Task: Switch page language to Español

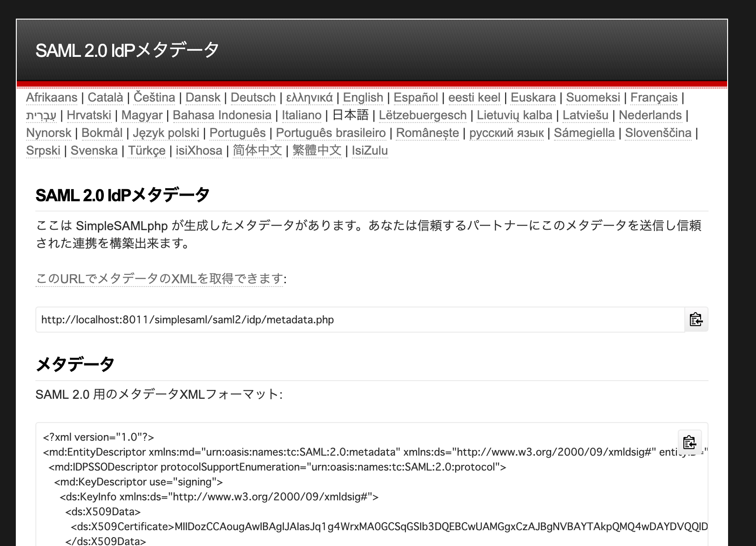Action: (416, 97)
